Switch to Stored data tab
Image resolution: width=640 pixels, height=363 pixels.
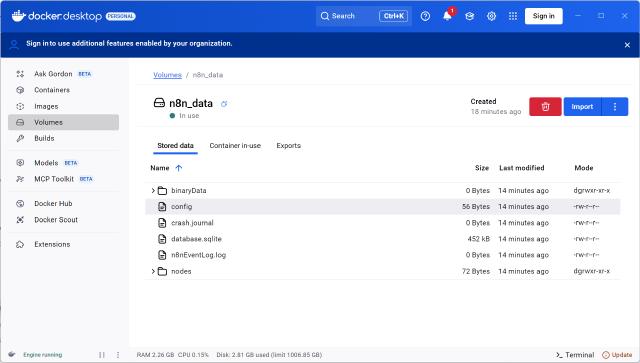(x=176, y=146)
